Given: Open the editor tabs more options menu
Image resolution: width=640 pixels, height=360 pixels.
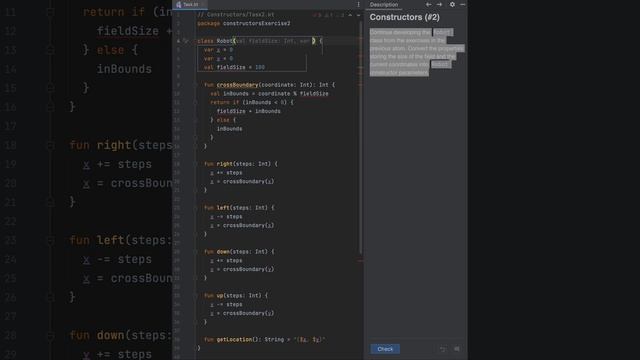Looking at the screenshot, I should [358, 4].
